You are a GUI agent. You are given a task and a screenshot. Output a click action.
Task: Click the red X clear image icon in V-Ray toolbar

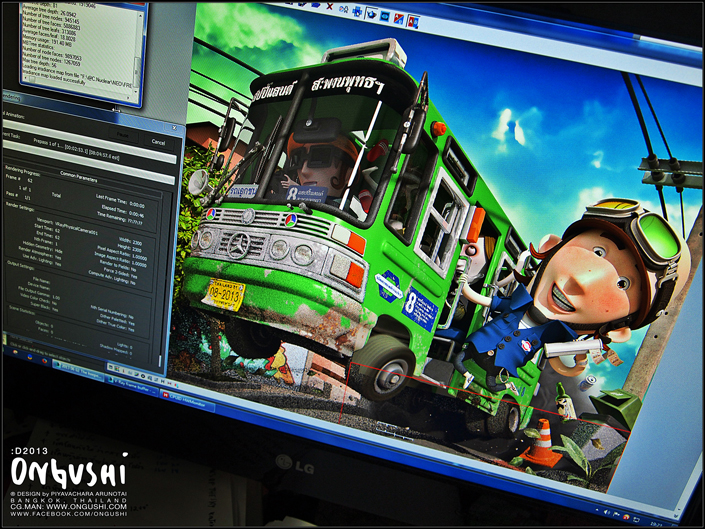(x=330, y=6)
